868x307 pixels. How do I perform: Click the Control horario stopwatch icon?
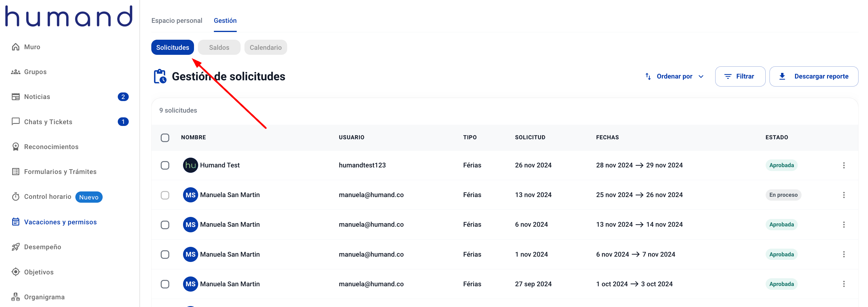click(x=15, y=196)
